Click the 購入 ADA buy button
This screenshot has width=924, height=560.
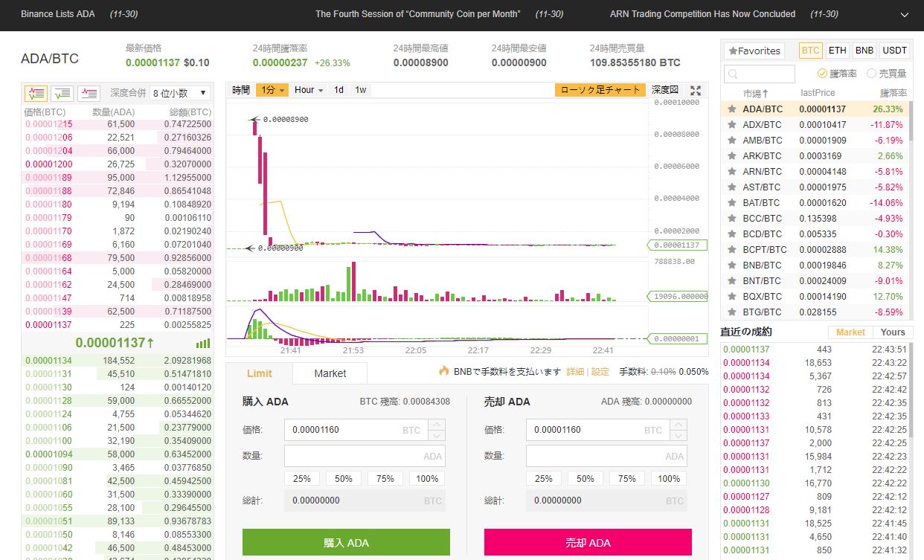point(346,542)
